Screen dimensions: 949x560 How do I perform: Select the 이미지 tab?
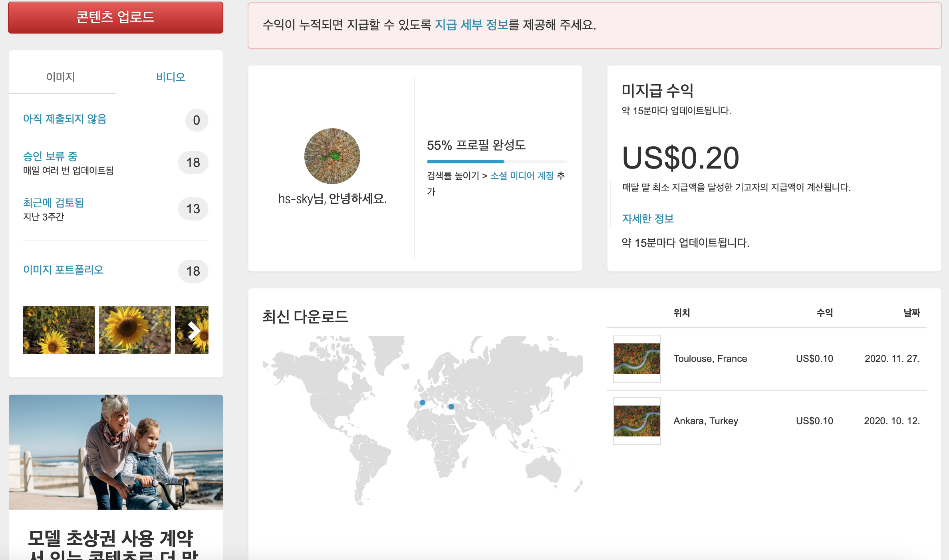click(61, 77)
